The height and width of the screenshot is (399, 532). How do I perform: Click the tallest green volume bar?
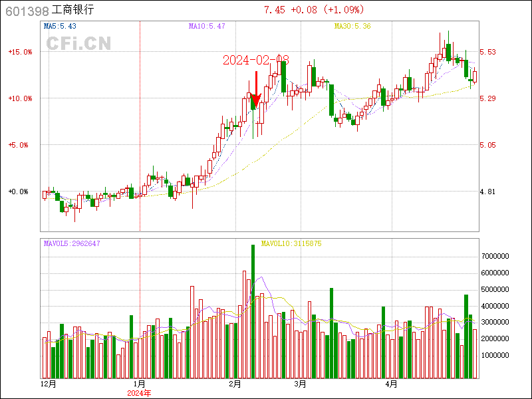pos(253,311)
